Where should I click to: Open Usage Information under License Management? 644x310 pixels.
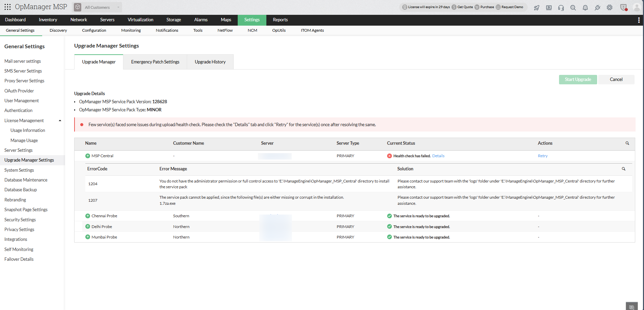coord(28,130)
